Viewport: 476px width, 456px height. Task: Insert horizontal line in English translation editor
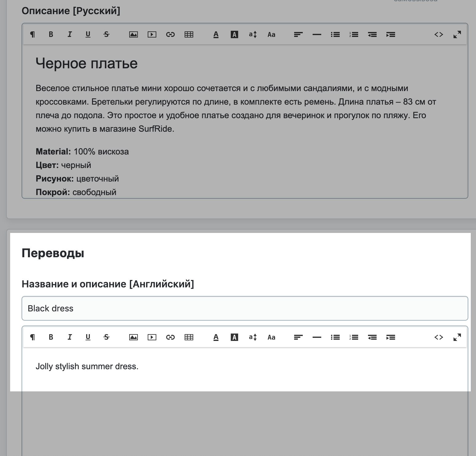pos(317,337)
